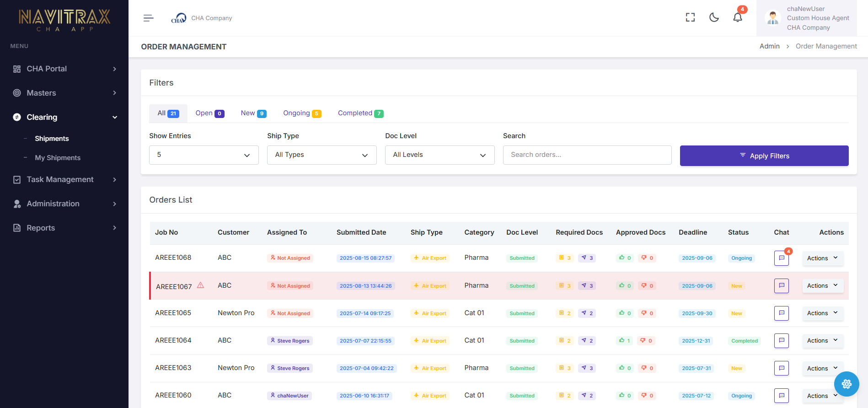The image size is (868, 408).
Task: Click the chaNewUser profile avatar
Action: click(x=773, y=18)
